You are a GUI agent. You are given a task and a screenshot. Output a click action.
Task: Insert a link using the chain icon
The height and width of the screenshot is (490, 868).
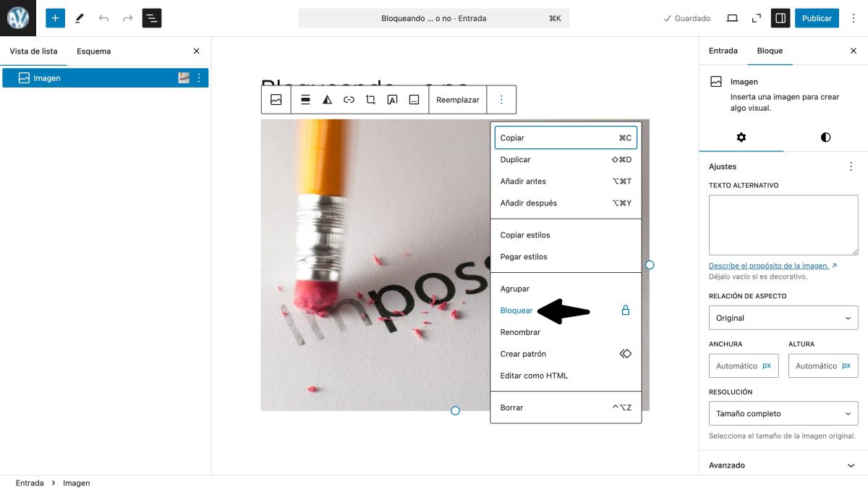(x=349, y=99)
